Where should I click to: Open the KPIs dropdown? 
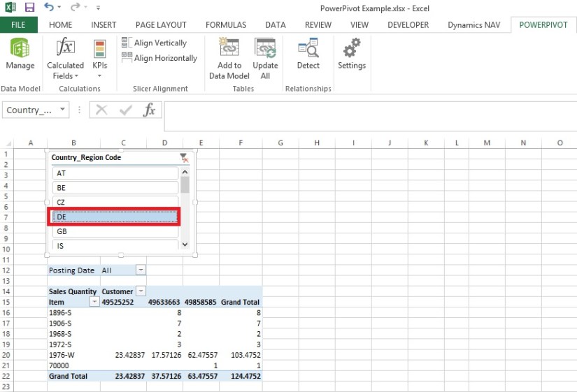tap(100, 59)
